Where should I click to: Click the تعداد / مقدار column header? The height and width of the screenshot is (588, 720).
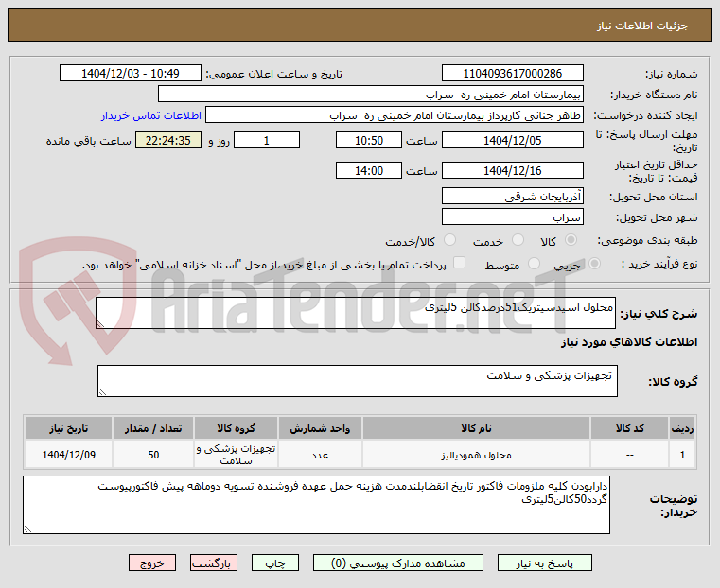[x=153, y=428]
